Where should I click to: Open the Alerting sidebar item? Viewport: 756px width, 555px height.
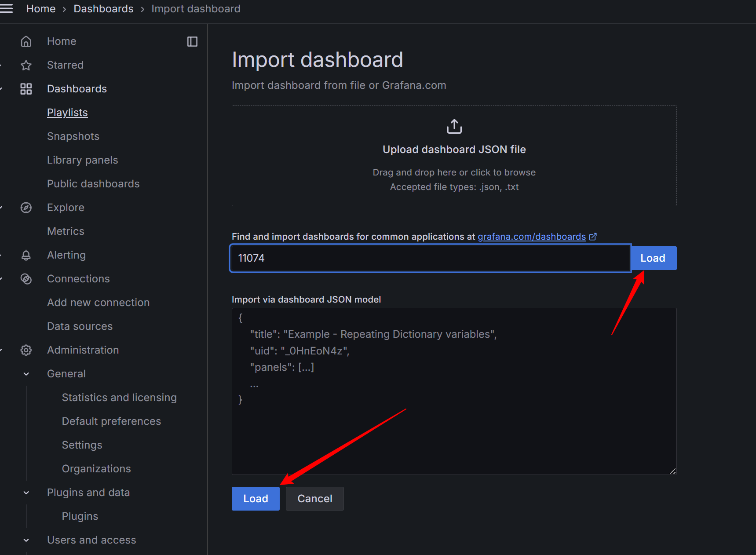[x=66, y=255]
